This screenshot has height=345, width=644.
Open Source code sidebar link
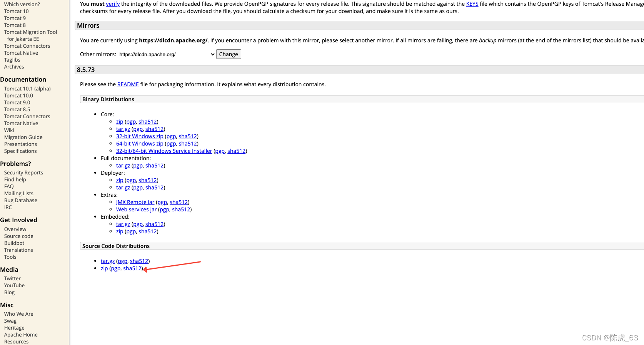(18, 236)
